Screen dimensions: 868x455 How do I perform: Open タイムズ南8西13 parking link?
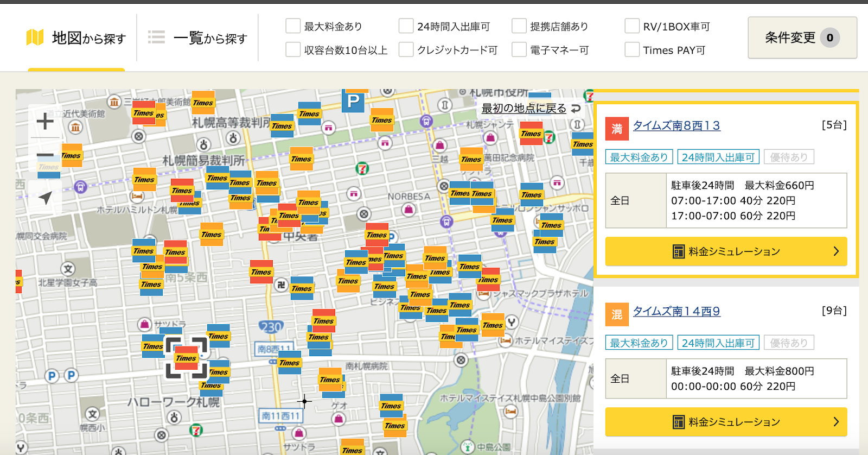pos(676,125)
